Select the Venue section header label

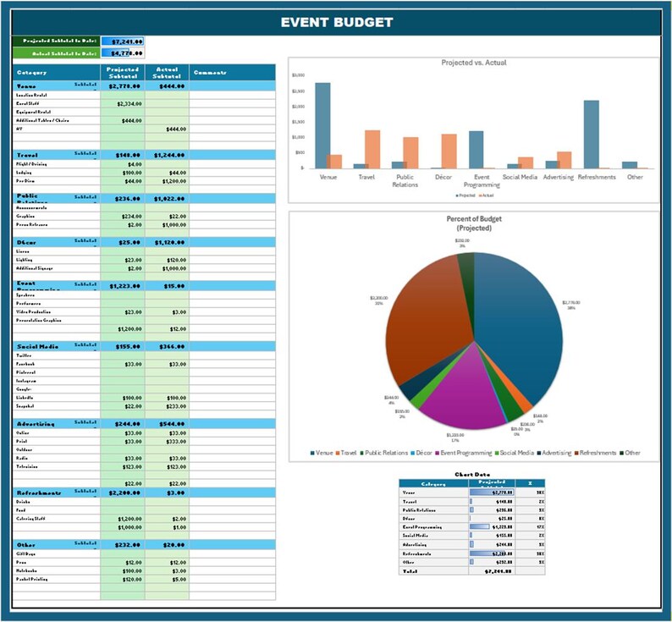pyautogui.click(x=26, y=86)
